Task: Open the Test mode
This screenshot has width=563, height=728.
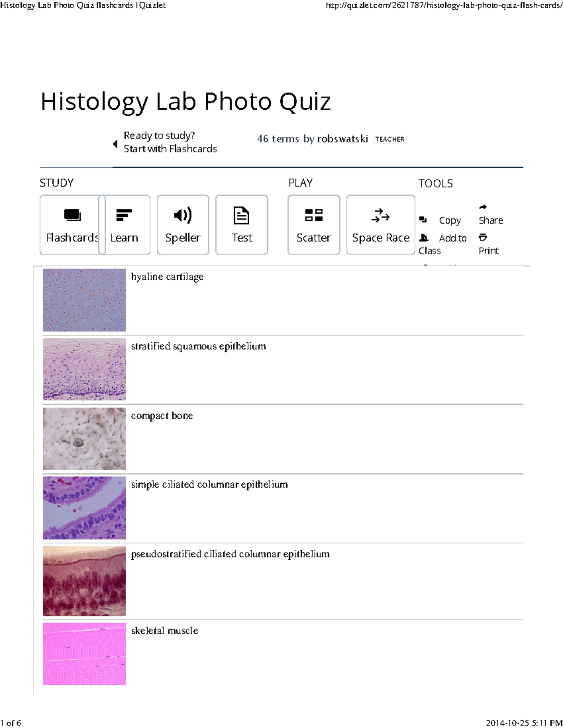Action: (x=241, y=225)
